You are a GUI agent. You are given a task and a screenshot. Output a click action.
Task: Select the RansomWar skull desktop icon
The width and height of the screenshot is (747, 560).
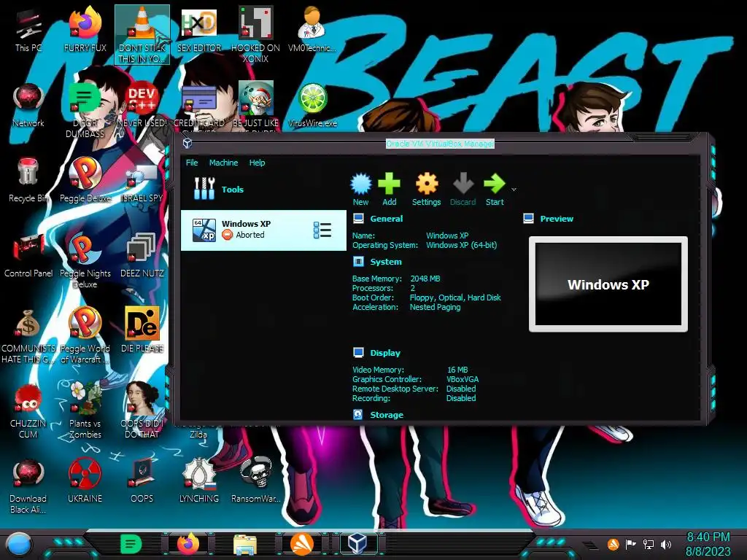256,480
